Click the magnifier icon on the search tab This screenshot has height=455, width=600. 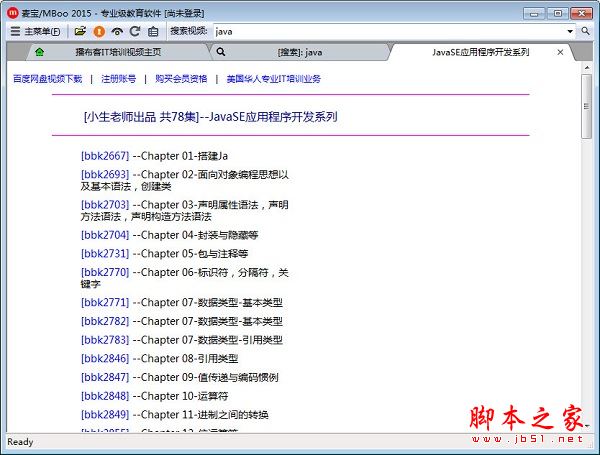[221, 52]
